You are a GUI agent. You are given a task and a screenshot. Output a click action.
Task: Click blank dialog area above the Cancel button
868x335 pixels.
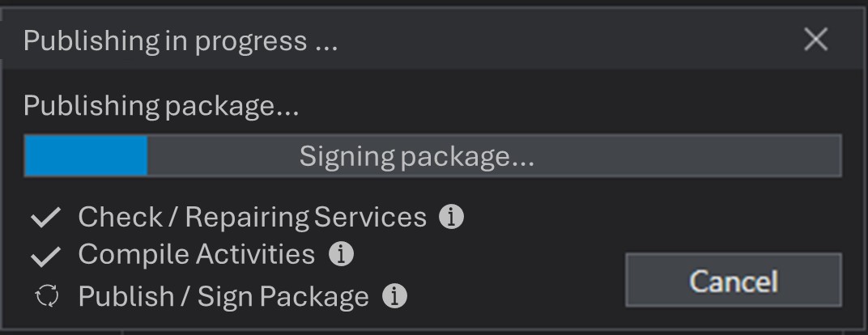pos(733,217)
